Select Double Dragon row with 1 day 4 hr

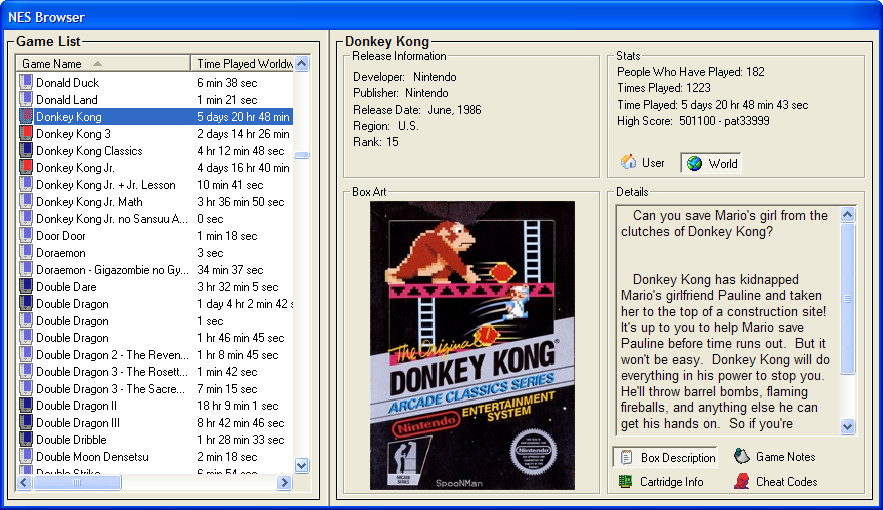point(155,303)
